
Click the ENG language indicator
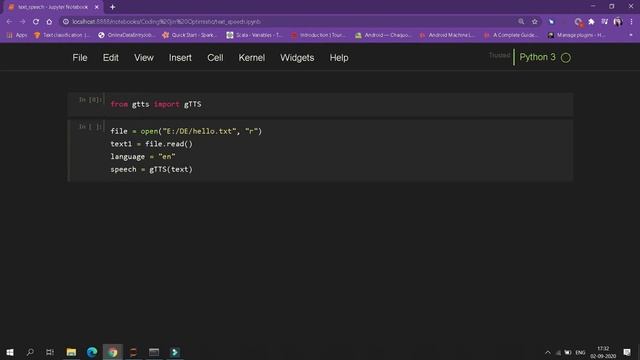[580, 352]
